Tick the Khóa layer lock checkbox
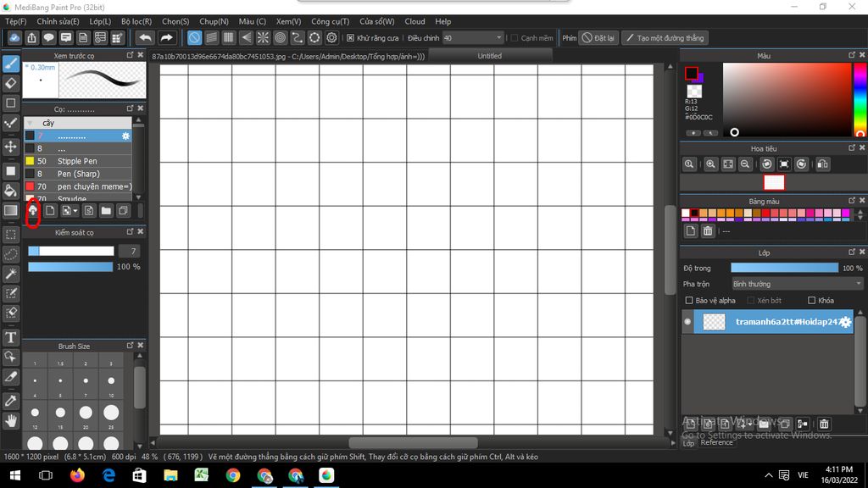Viewport: 868px width, 488px height. [811, 301]
